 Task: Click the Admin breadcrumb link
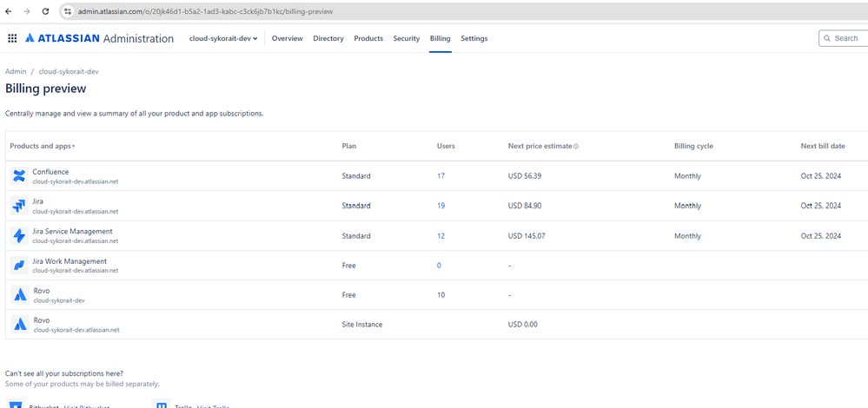click(16, 72)
